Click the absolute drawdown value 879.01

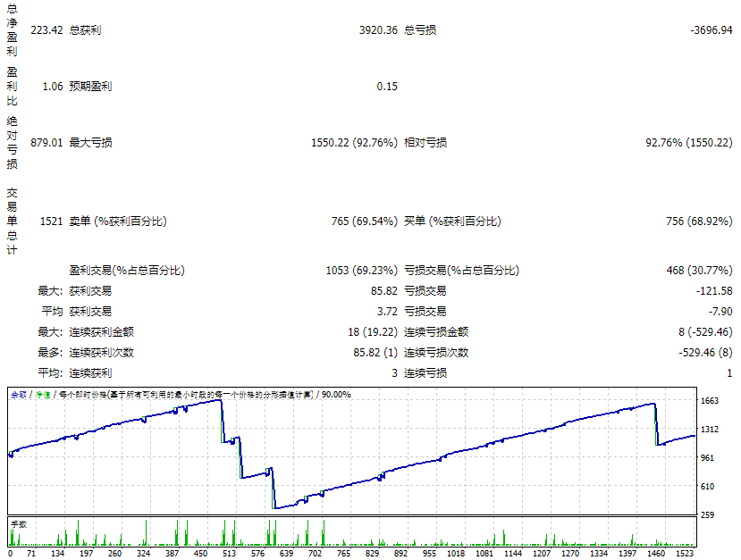coord(46,143)
